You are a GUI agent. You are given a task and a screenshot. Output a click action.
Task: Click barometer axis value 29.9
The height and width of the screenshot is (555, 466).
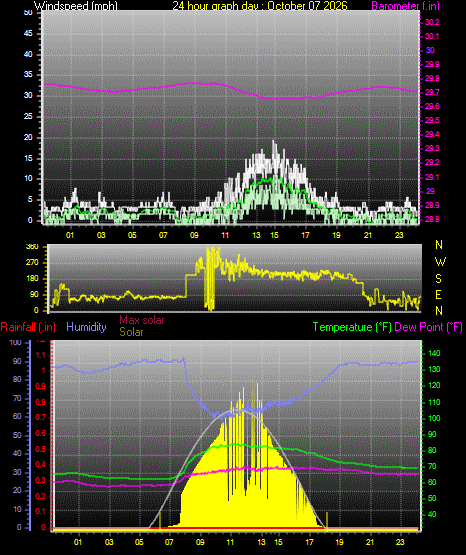point(432,64)
